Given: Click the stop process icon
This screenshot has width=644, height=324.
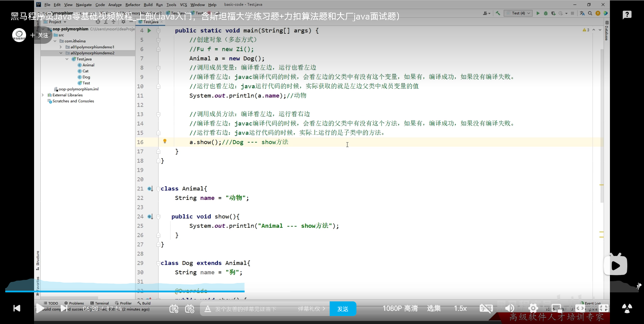Looking at the screenshot, I should pyautogui.click(x=572, y=13).
